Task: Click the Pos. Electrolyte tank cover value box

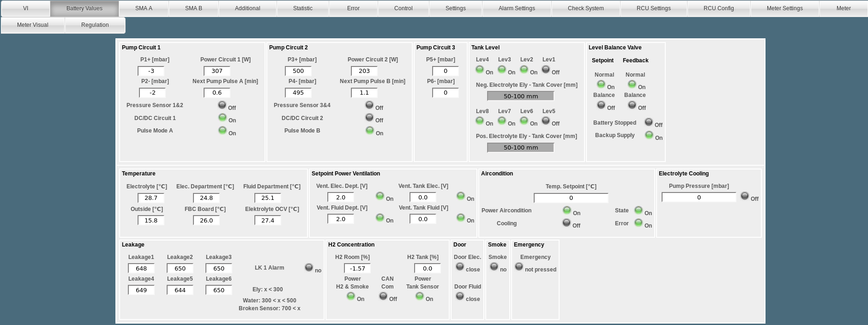Action: click(520, 147)
